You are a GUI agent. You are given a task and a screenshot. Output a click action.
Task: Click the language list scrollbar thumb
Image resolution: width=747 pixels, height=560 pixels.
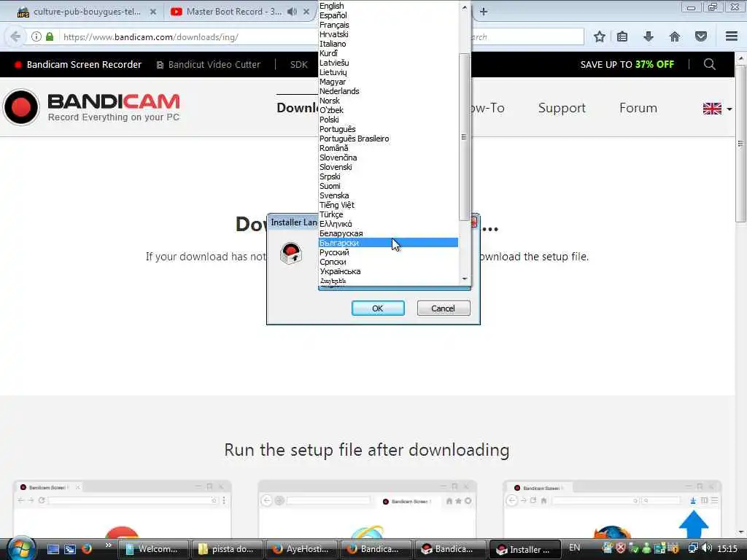[x=465, y=137]
